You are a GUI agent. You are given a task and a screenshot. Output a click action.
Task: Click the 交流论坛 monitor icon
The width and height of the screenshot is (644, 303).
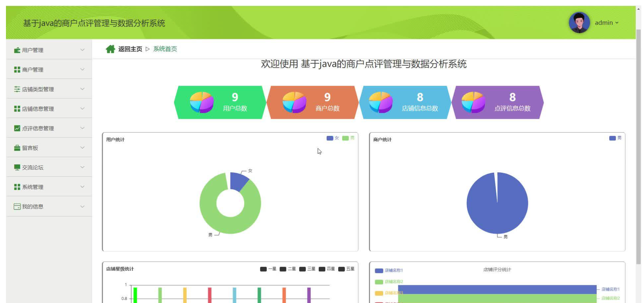17,167
